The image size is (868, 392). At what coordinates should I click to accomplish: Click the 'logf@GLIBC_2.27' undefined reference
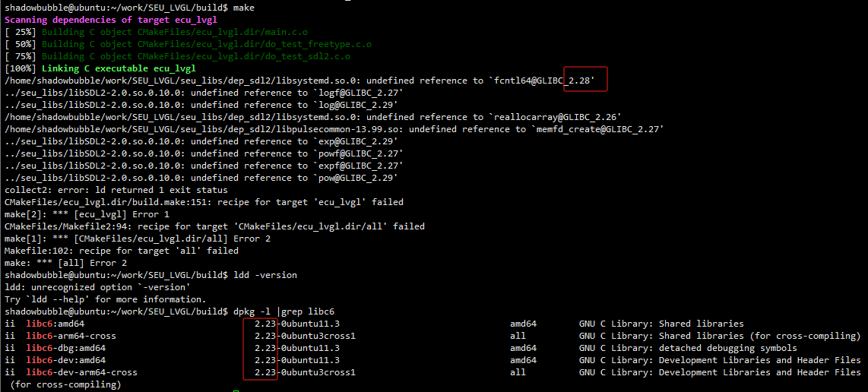pos(357,93)
